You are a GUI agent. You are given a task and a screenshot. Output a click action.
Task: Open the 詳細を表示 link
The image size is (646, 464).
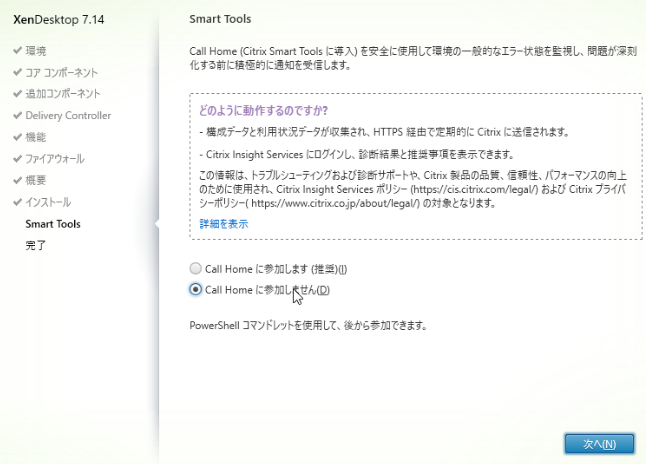tap(224, 224)
